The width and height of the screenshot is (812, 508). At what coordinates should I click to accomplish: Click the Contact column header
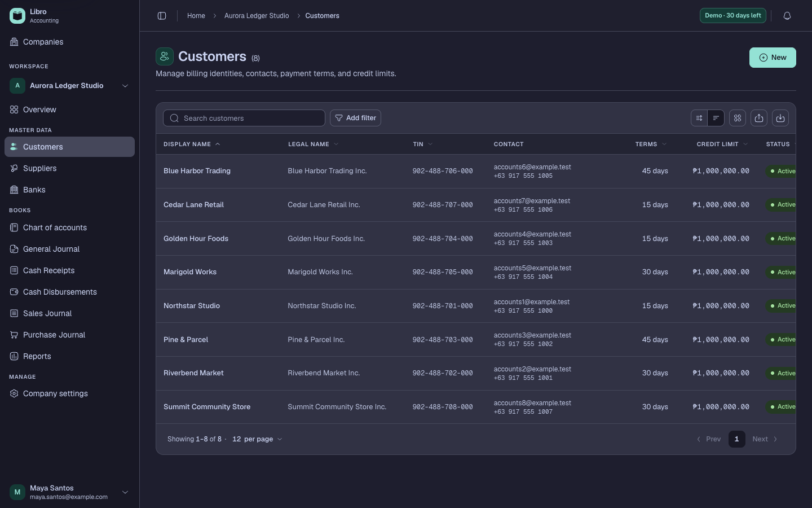(x=509, y=144)
